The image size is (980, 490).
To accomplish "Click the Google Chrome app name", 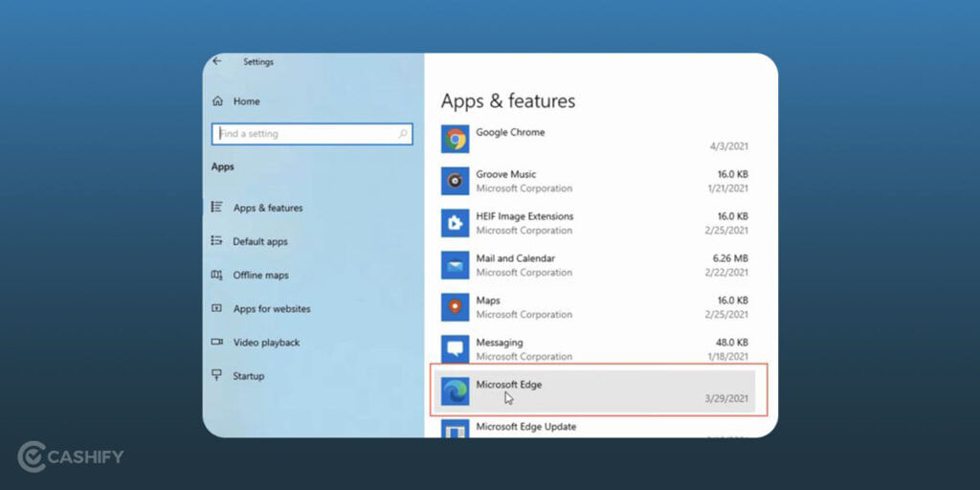I will click(510, 132).
